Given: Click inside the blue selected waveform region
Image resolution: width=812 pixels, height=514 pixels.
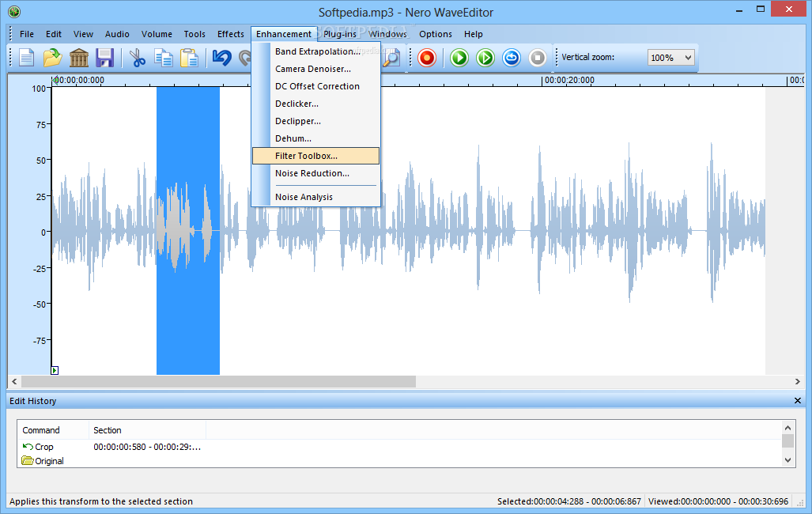Looking at the screenshot, I should [188, 231].
